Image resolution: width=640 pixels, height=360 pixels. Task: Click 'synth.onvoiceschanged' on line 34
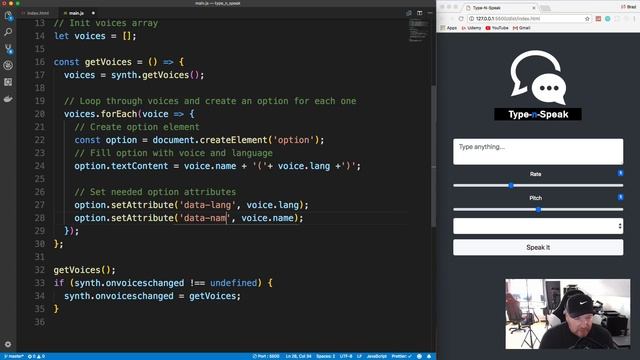[x=119, y=296]
